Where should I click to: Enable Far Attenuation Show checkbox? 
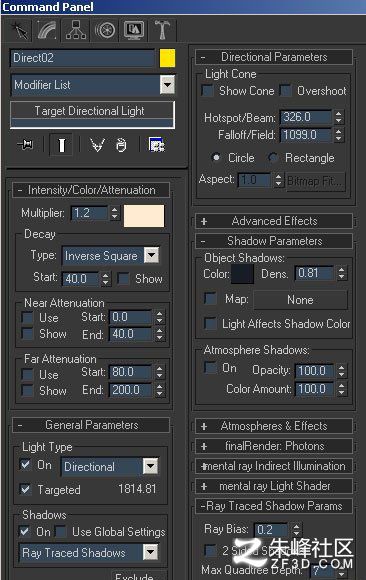27,391
